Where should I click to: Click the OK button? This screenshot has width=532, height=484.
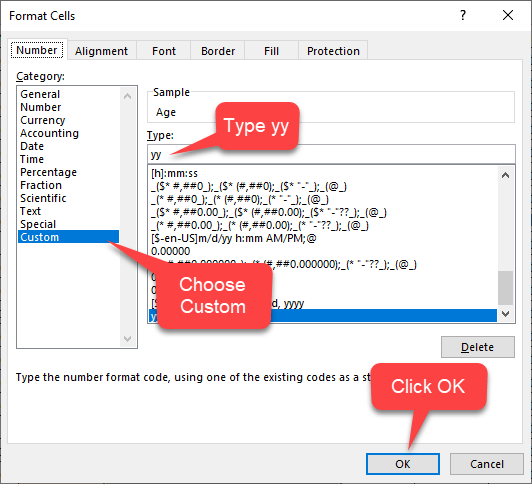[403, 464]
